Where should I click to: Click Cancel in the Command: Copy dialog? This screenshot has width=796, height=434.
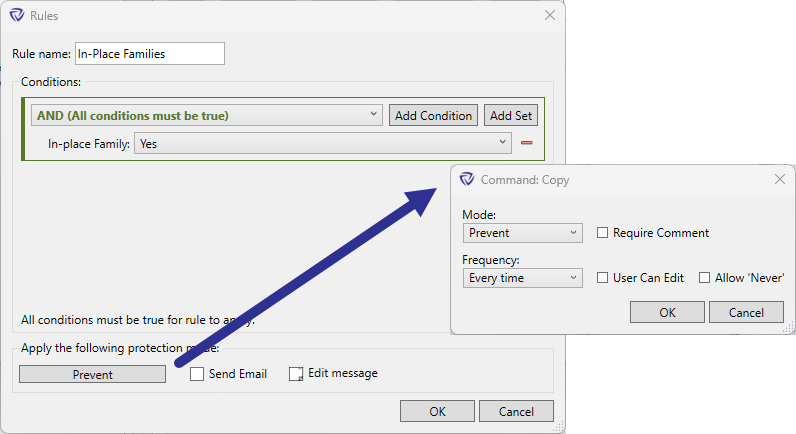746,312
